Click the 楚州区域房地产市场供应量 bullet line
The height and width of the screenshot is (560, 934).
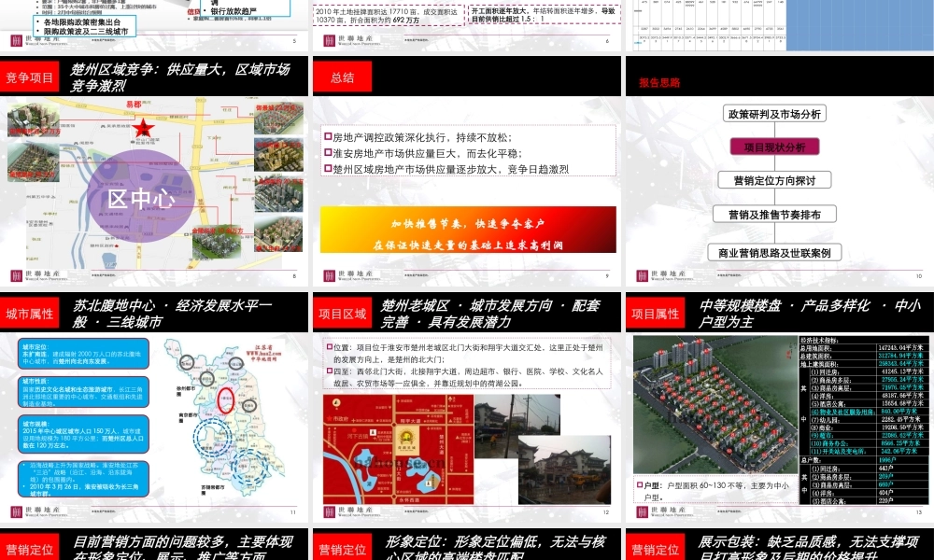(446, 169)
